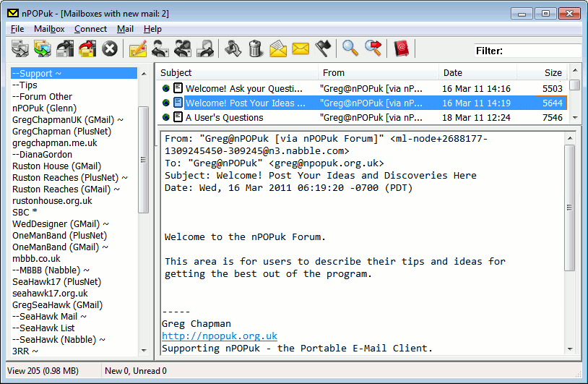This screenshot has height=384, width=588.
Task: Sort messages by the Size column header
Action: tap(542, 72)
